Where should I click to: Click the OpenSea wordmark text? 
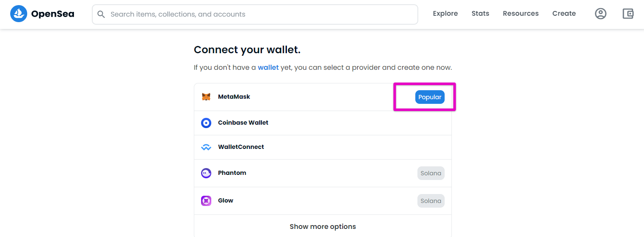[x=53, y=14]
